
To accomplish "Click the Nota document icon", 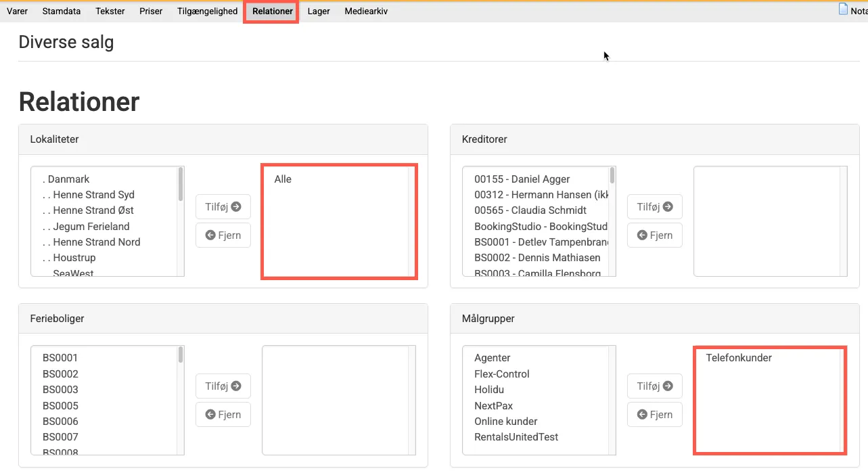I will coord(843,9).
